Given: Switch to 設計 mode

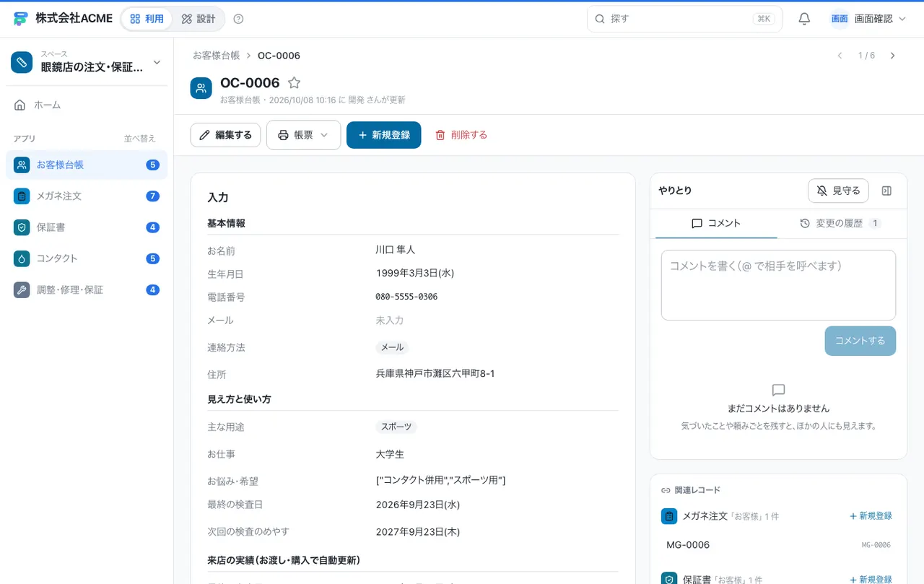Looking at the screenshot, I should click(199, 19).
